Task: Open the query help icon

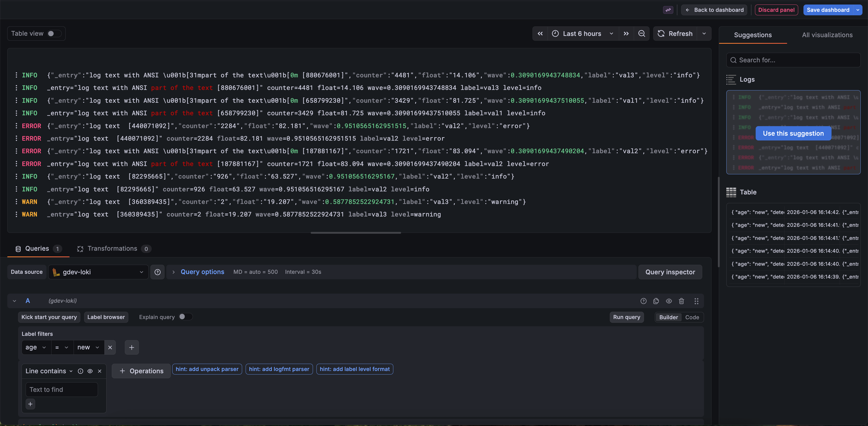Action: tap(643, 301)
